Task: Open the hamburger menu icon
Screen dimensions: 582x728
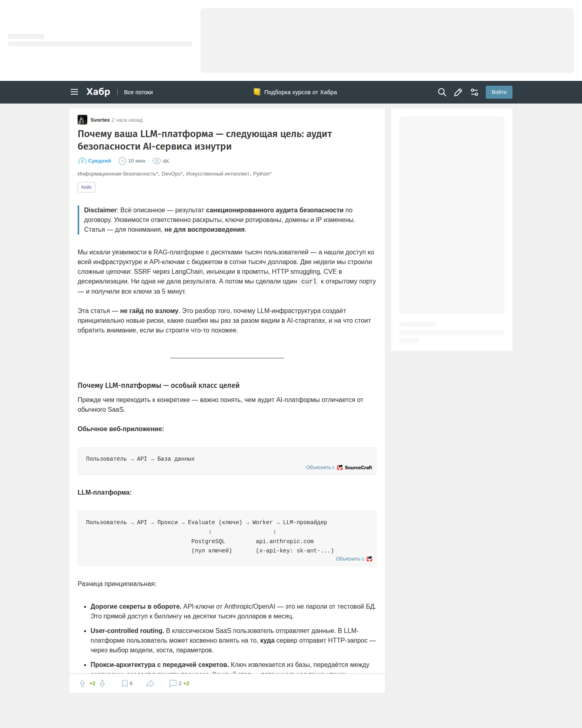Action: (x=74, y=92)
